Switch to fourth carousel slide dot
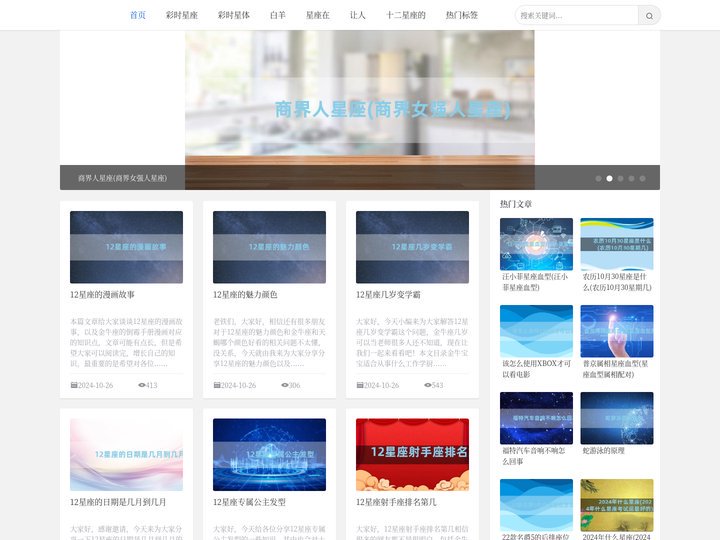The height and width of the screenshot is (540, 720). point(631,179)
